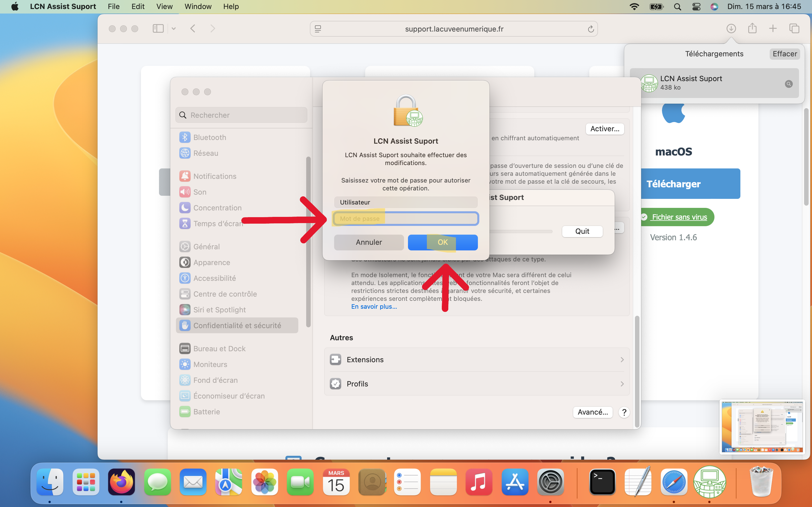
Task: Click the OK button in password dialog
Action: click(x=443, y=242)
